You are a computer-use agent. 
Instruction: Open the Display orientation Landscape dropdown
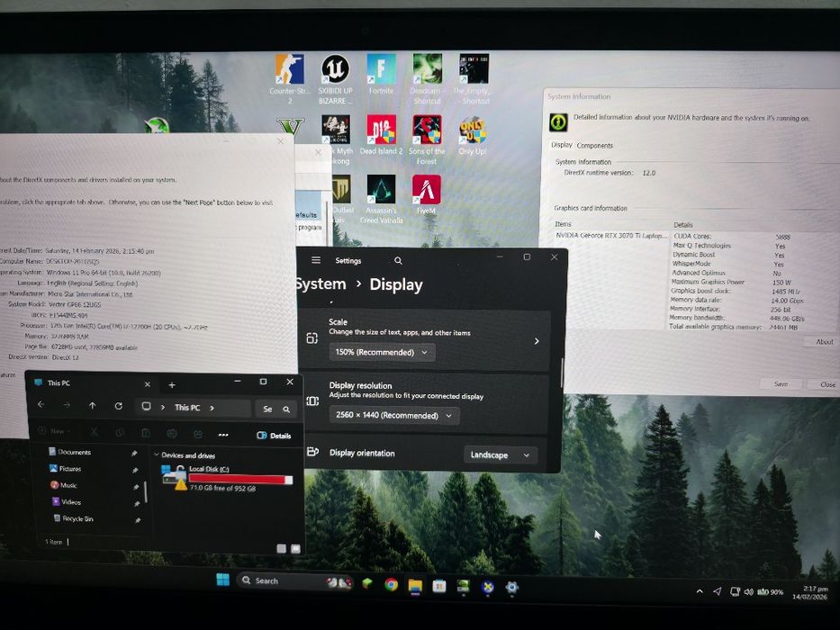point(500,454)
